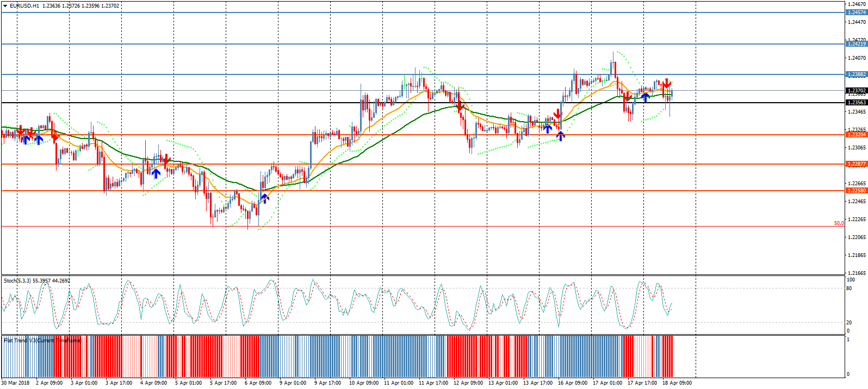868x389 pixels.
Task: Click the red sell arrow near 12 Apr 09:00
Action: (x=460, y=107)
